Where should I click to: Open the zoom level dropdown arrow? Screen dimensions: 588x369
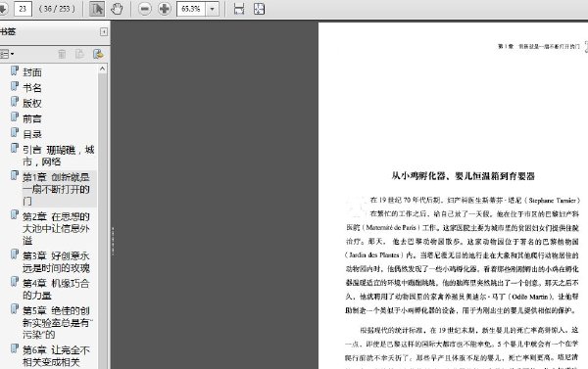tap(213, 9)
